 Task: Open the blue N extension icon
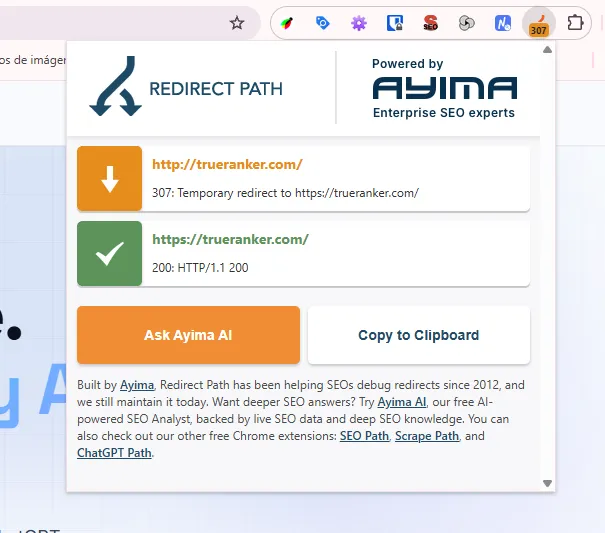(503, 23)
